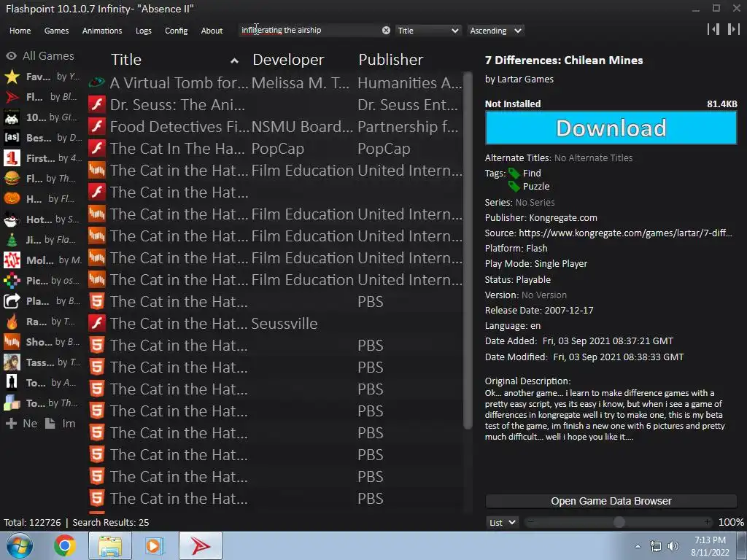The image size is (747, 560).
Task: Click the network tray icon
Action: coord(656,546)
